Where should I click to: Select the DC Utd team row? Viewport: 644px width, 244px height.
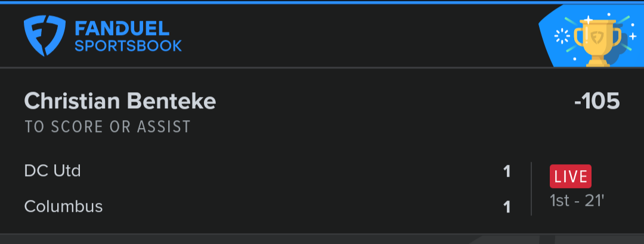(267, 171)
